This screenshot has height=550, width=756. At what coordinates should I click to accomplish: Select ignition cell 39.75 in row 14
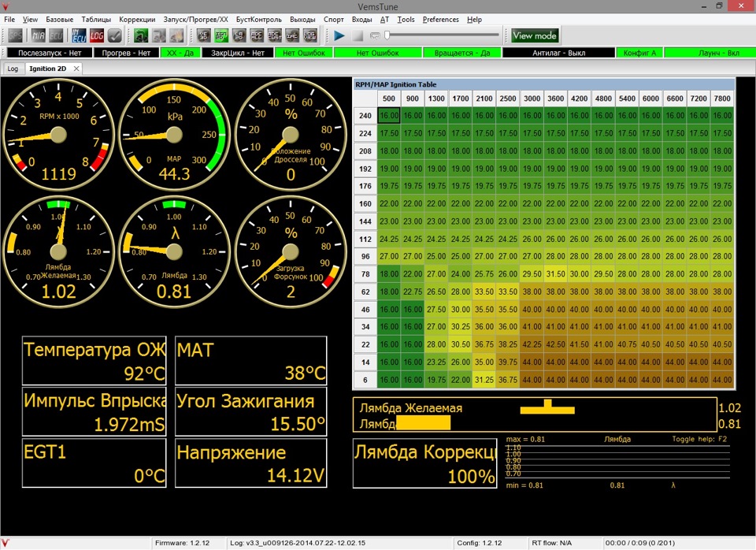pyautogui.click(x=508, y=362)
